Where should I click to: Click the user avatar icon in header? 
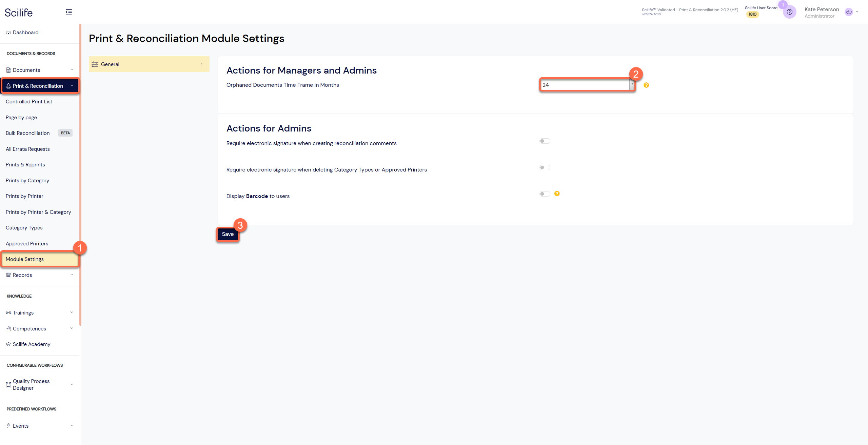(x=849, y=12)
